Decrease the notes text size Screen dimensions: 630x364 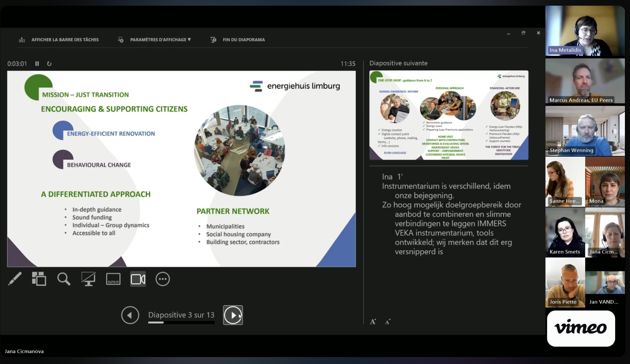coord(388,322)
